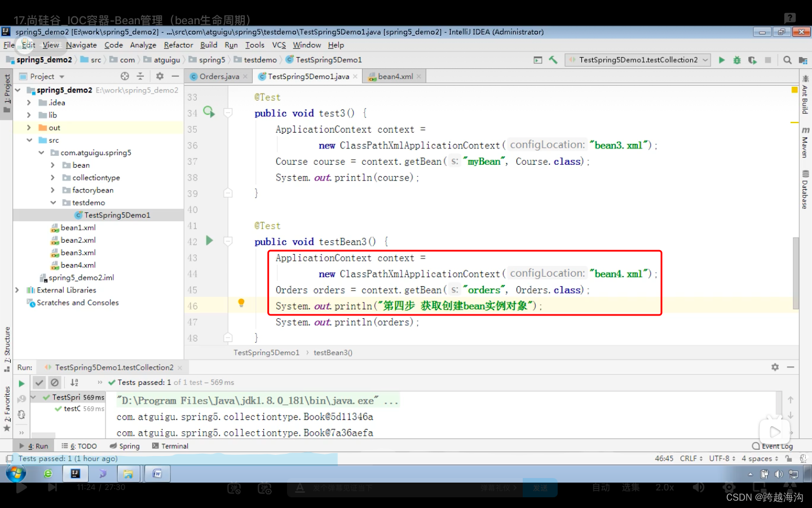Run with coverage icon in toolbar
This screenshot has width=812, height=508.
[x=752, y=60]
